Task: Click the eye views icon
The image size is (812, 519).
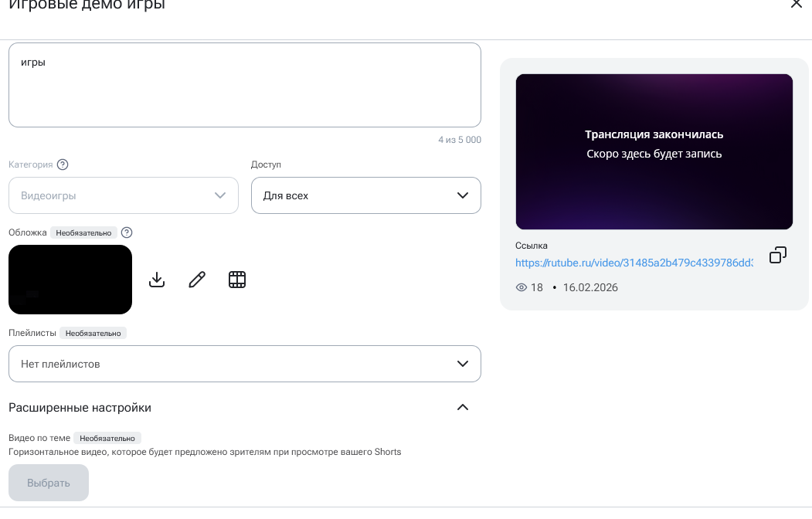Action: 522,287
